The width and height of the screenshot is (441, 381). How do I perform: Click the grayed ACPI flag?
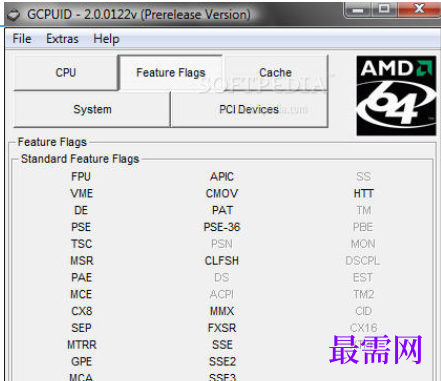[222, 294]
